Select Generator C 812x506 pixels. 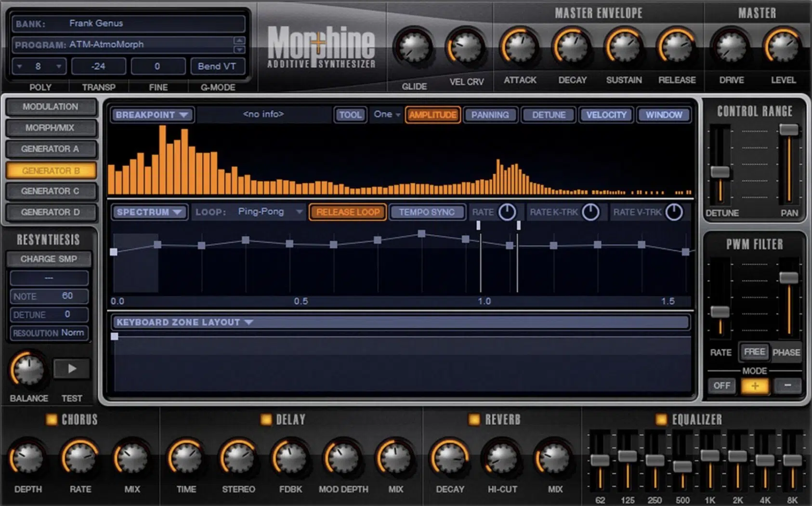pyautogui.click(x=51, y=191)
